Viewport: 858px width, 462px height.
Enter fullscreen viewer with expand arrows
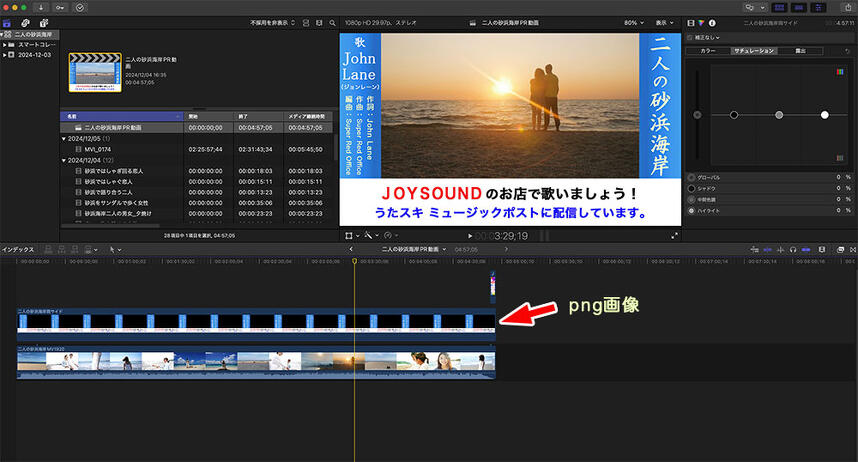[x=677, y=236]
